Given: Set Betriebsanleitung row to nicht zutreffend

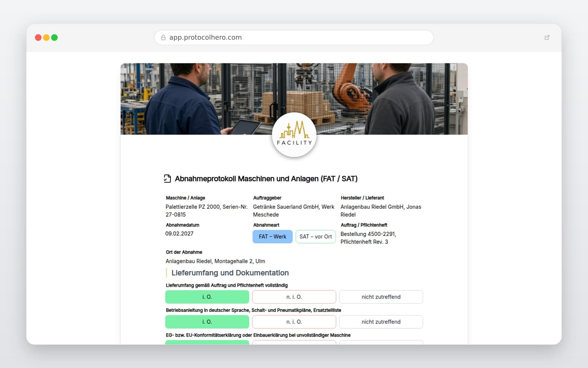Looking at the screenshot, I should click(381, 322).
